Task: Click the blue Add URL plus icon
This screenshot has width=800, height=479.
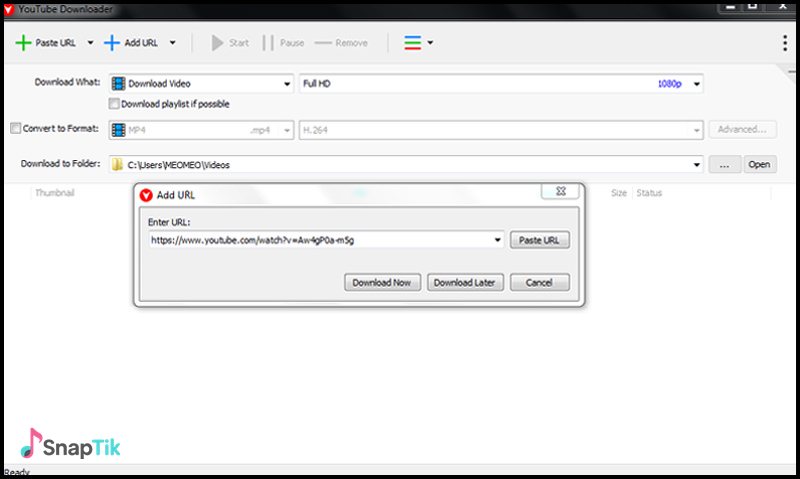Action: 112,43
